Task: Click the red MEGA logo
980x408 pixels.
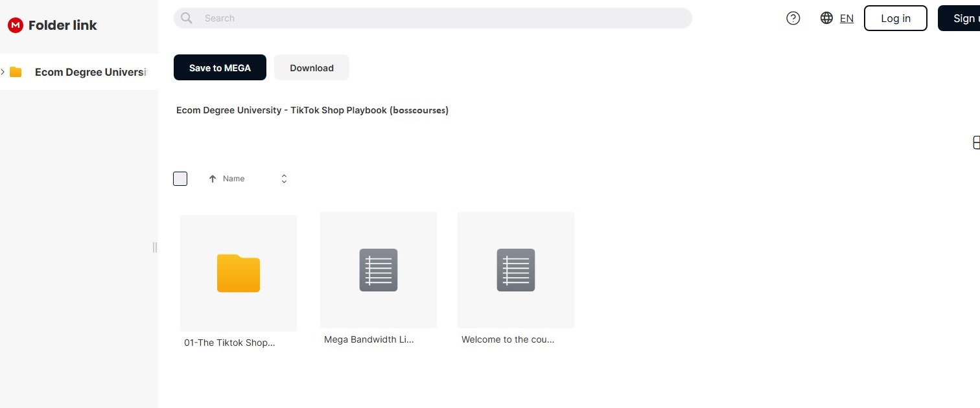Action: [x=15, y=25]
